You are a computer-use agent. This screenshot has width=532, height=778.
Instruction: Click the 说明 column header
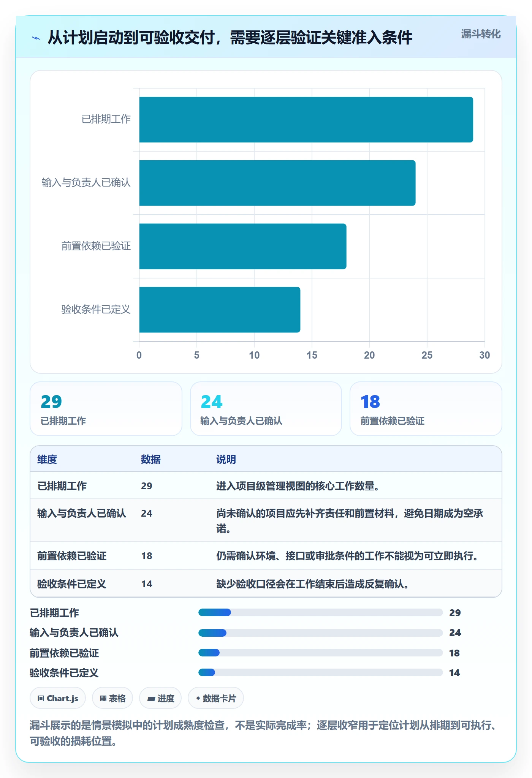226,459
